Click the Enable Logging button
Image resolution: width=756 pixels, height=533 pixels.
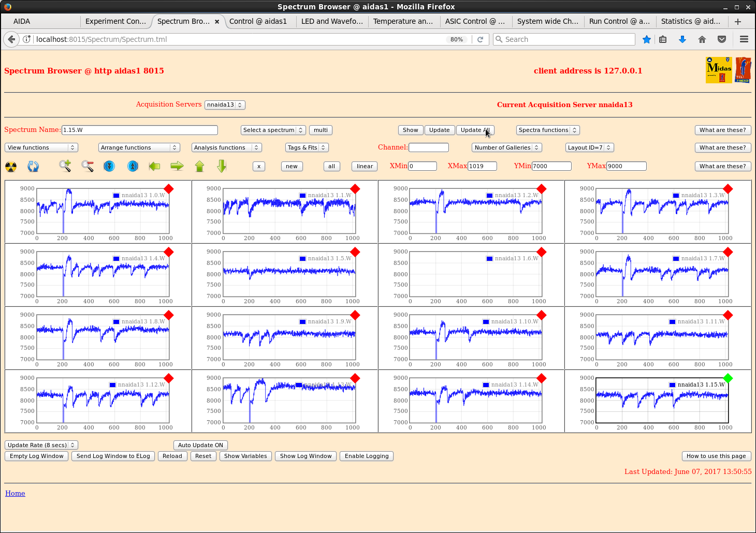tap(367, 456)
